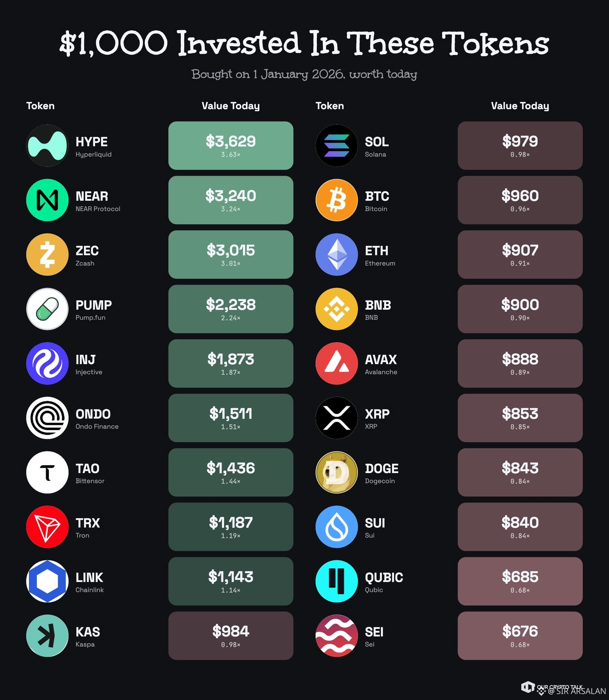Select the Tron TRX red icon
This screenshot has height=700, width=609.
47,527
